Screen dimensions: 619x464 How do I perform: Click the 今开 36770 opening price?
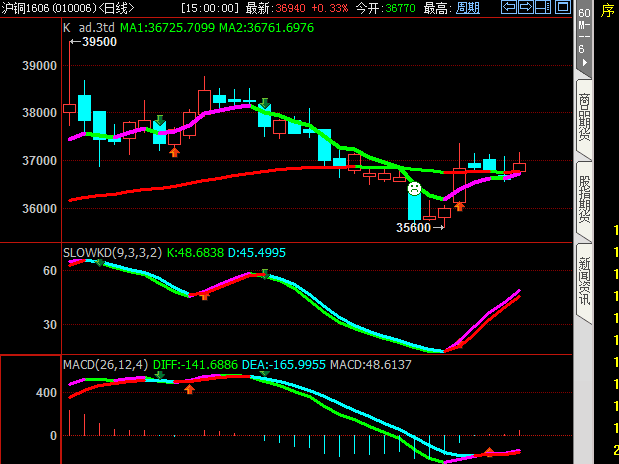(385, 8)
